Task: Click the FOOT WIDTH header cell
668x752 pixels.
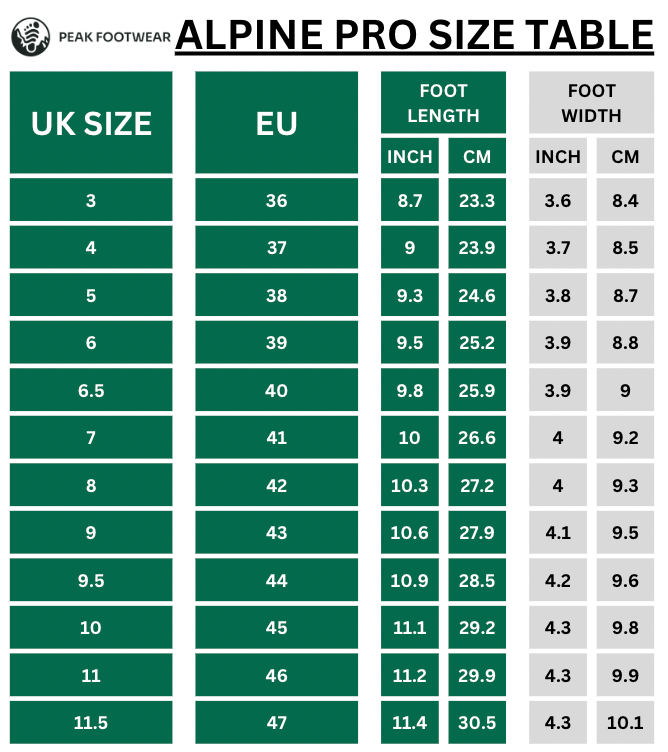Action: (x=591, y=103)
